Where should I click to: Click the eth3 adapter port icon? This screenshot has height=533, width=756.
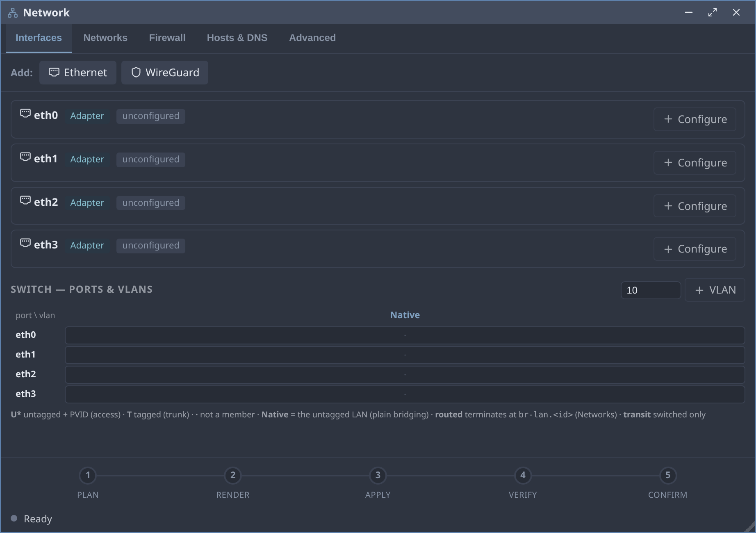coord(25,243)
